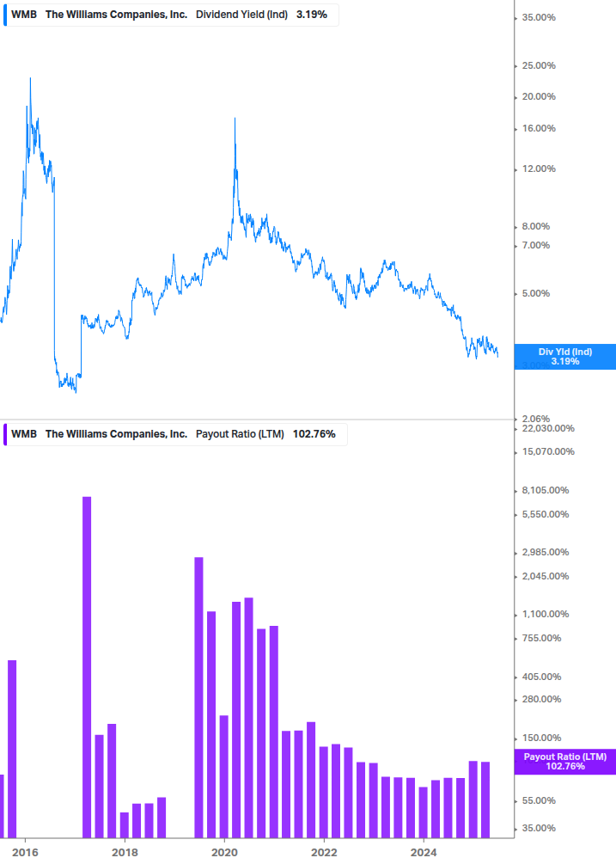Click the 150.00% payout axis label
Image resolution: width=616 pixels, height=864 pixels.
tap(541, 738)
